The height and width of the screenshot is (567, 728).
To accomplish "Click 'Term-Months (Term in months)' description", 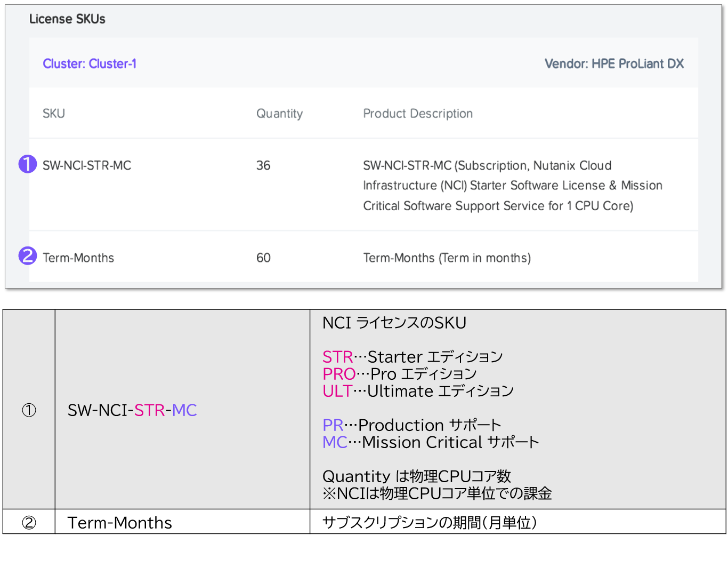I will [x=447, y=258].
